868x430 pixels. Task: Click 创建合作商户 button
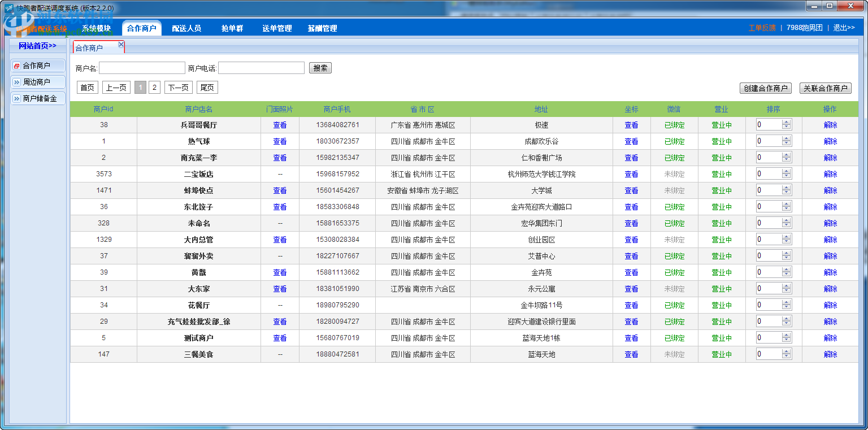[766, 88]
